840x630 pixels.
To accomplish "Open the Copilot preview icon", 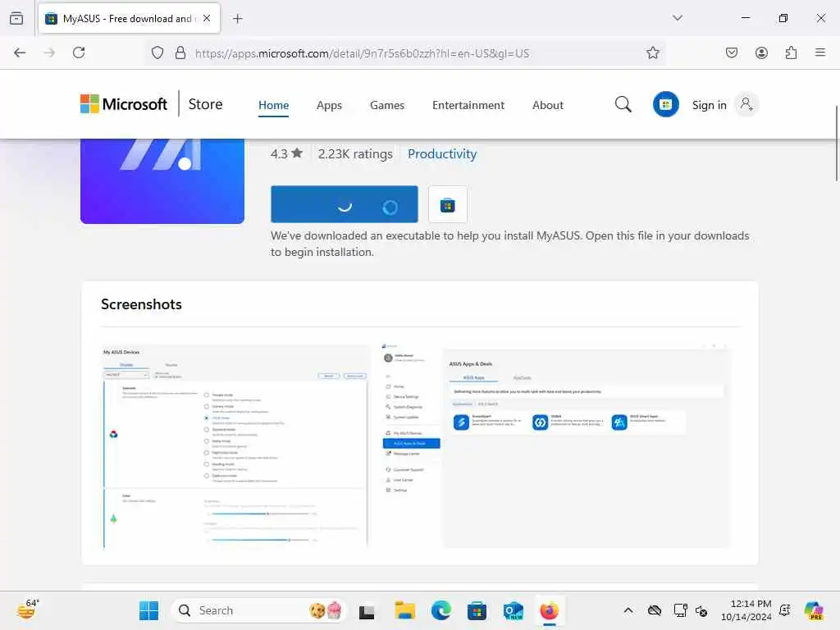I will [x=814, y=610].
